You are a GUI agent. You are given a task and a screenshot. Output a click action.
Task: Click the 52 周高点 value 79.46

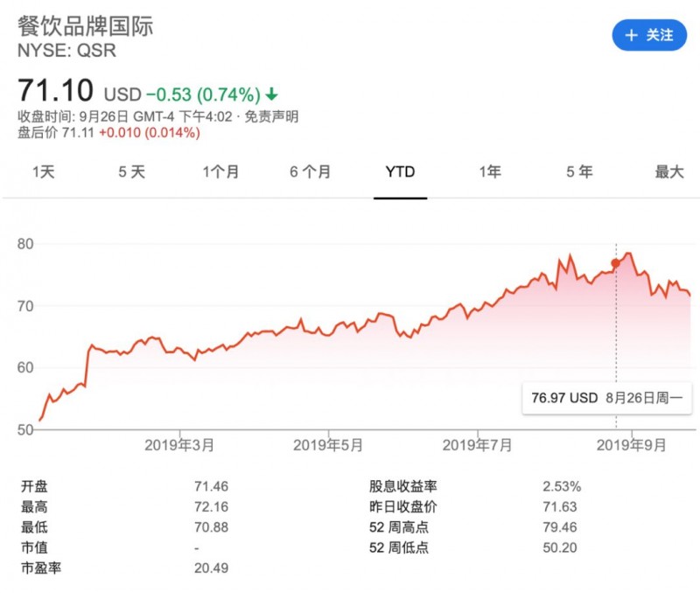click(560, 527)
